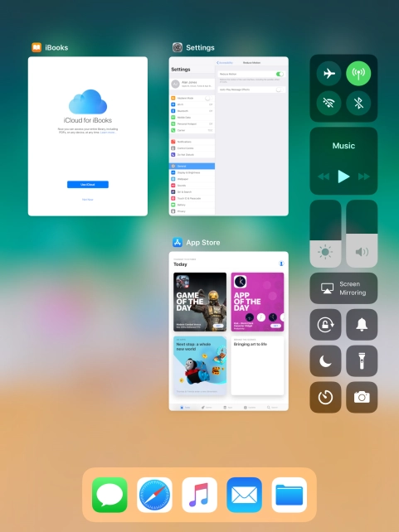The width and height of the screenshot is (399, 532).
Task: Launch Safari from the dock
Action: tap(154, 495)
